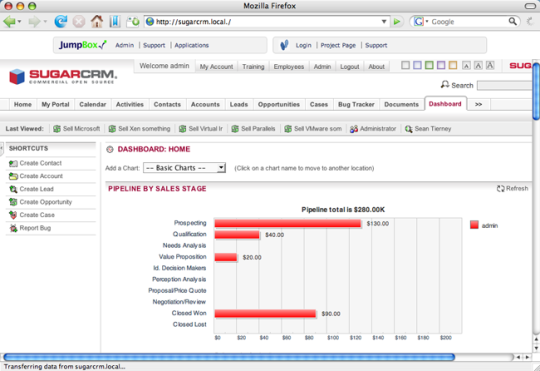
Task: Open last viewed Sean Tierney lead
Action: click(x=428, y=128)
